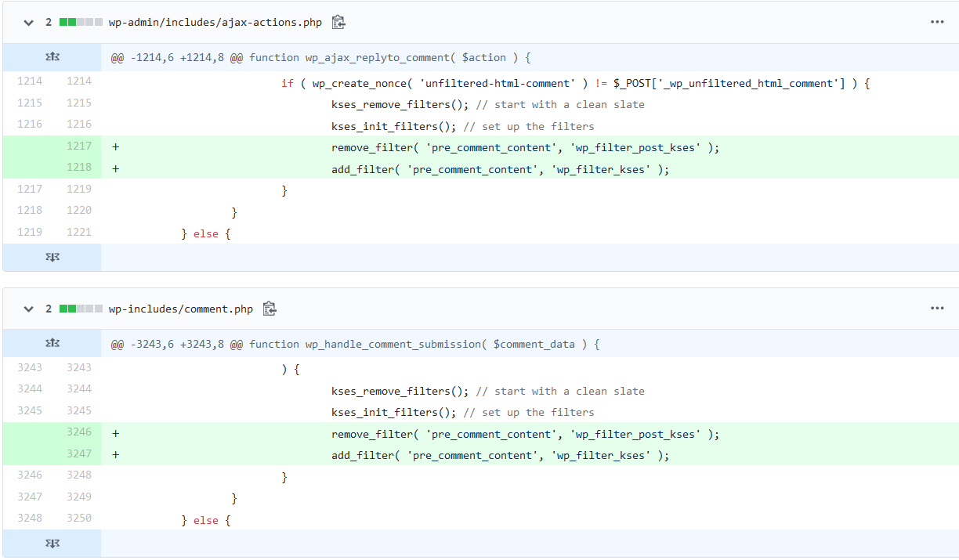The image size is (959, 560).
Task: Click add_filter code on line 1218
Action: (500, 169)
